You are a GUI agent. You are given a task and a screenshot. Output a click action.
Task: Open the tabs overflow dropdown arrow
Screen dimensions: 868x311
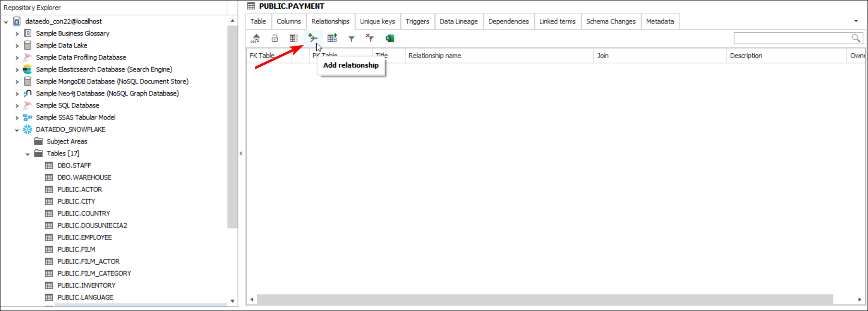click(x=856, y=21)
